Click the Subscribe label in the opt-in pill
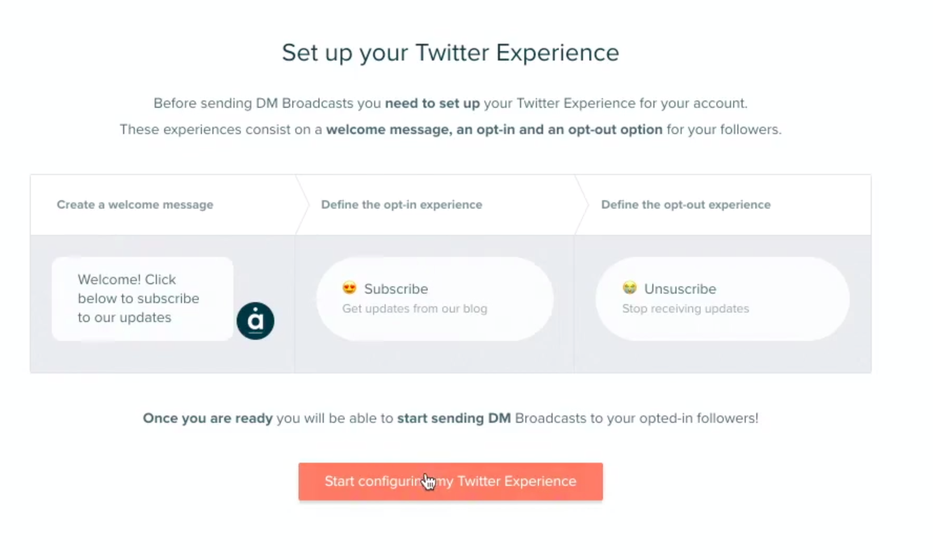 396,289
